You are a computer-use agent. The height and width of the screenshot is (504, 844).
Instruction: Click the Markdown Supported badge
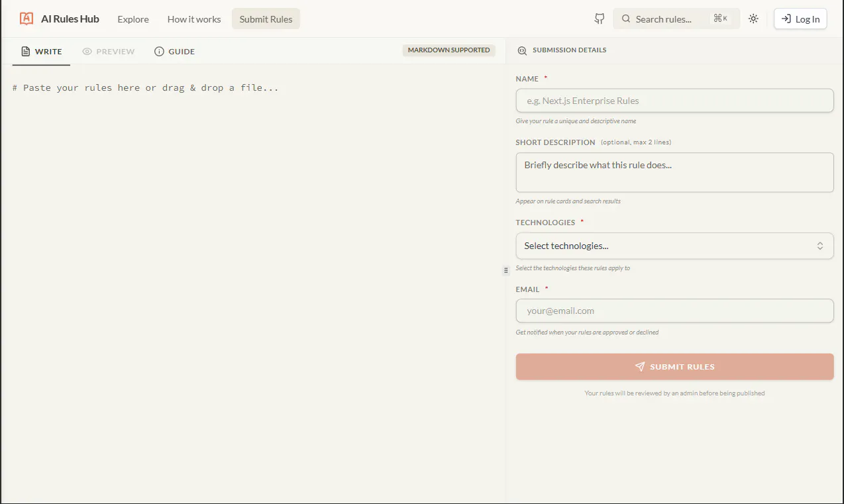(x=449, y=50)
